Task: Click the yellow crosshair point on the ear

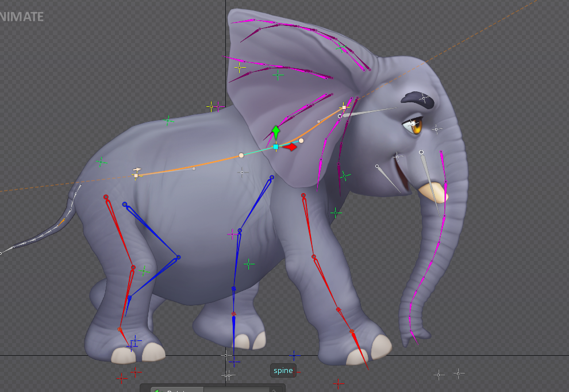Action: pyautogui.click(x=240, y=68)
